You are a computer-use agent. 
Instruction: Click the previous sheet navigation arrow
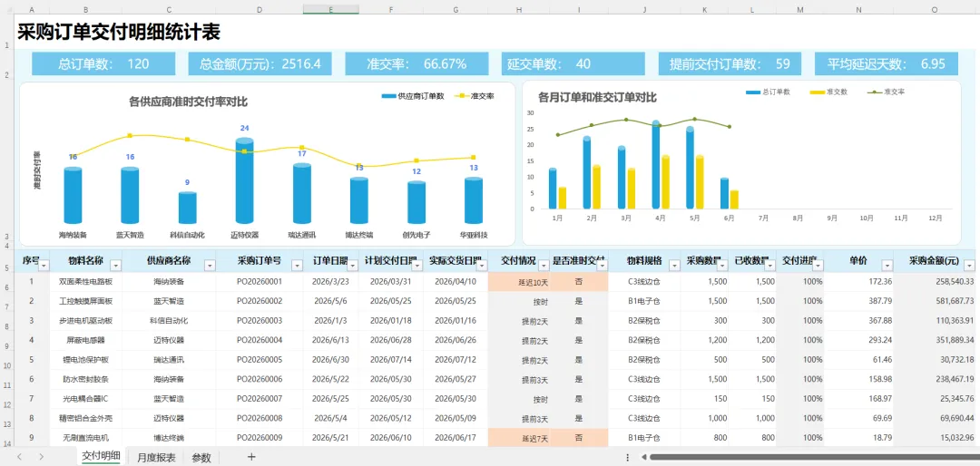19,457
